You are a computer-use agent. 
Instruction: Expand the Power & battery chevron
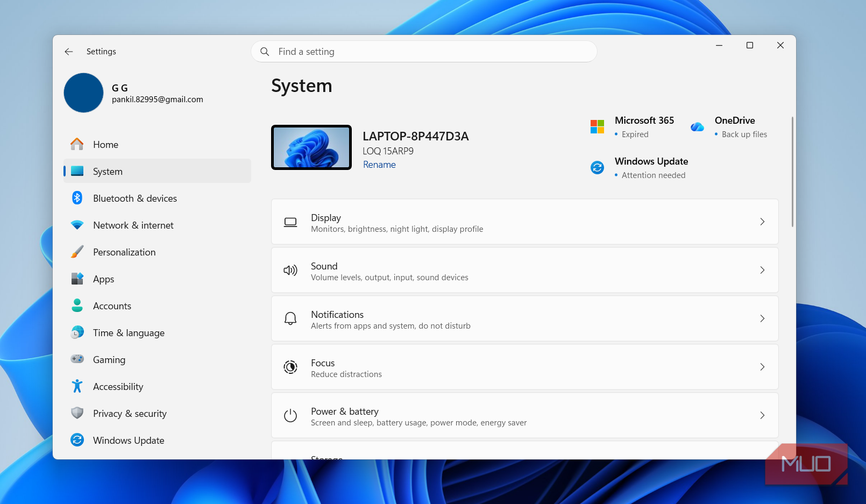762,415
